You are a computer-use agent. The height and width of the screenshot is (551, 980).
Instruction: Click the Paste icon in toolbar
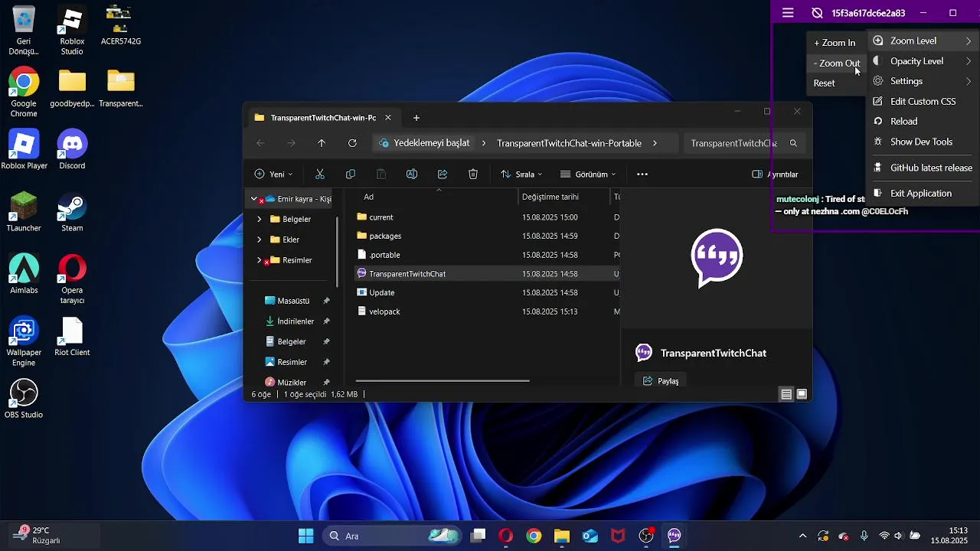tap(381, 174)
